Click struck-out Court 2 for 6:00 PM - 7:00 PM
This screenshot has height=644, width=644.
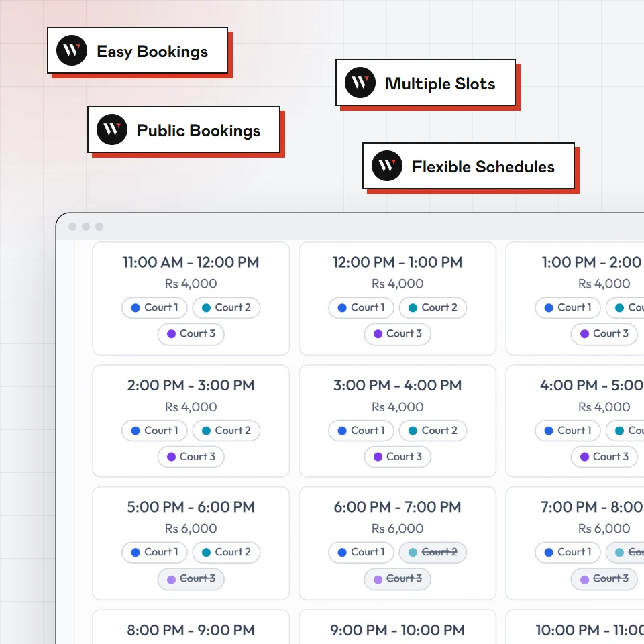(x=433, y=552)
